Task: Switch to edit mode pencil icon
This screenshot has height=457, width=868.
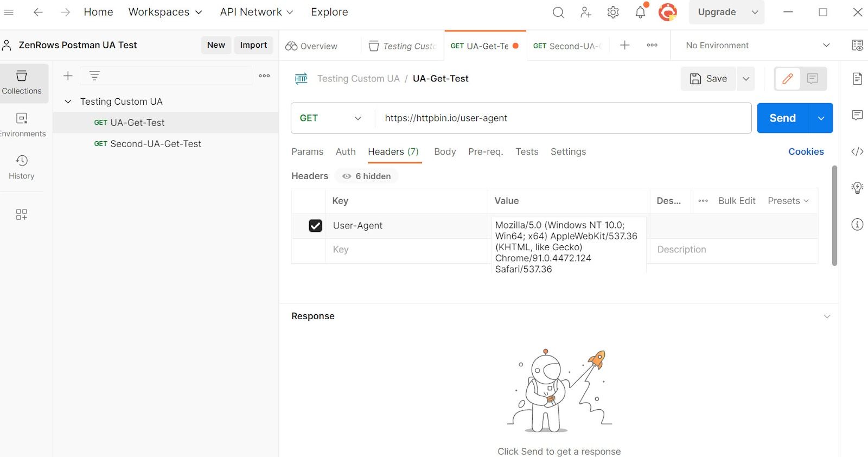Action: pyautogui.click(x=788, y=79)
